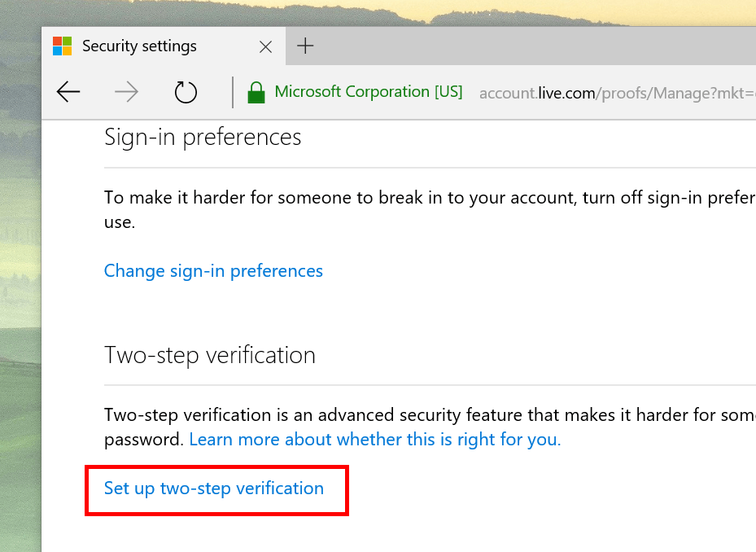
Task: Open a new browser tab with the plus icon
Action: 305,45
